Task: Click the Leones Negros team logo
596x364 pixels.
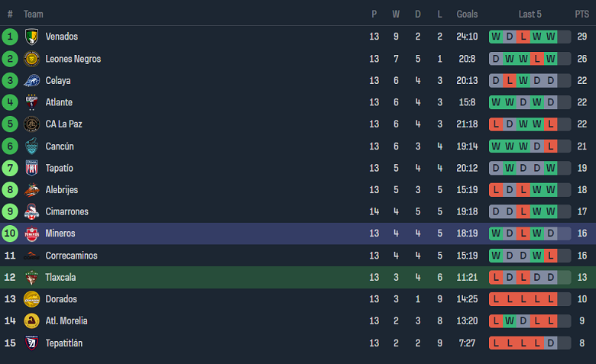Action: 31,59
